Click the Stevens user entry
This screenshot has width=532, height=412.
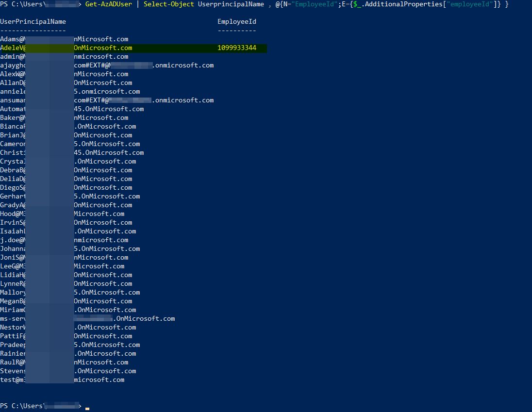pos(68,371)
